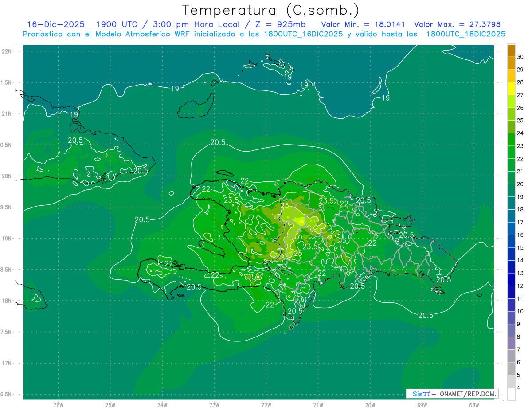This screenshot has width=532, height=411.
Task: Click the number 4 on the color scale
Action: click(x=520, y=388)
